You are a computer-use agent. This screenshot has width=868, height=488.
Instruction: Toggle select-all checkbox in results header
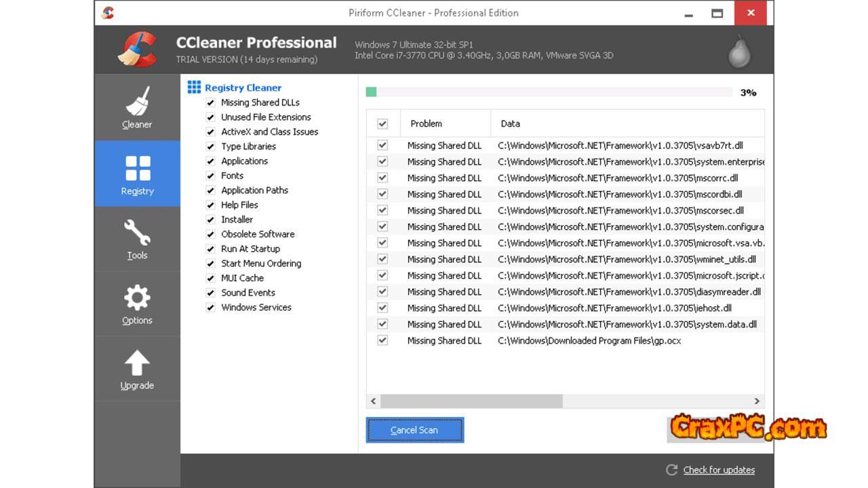[x=382, y=124]
